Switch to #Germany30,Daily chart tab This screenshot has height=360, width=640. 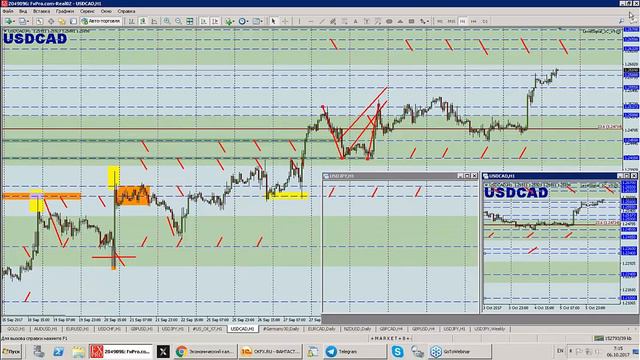pos(281,329)
